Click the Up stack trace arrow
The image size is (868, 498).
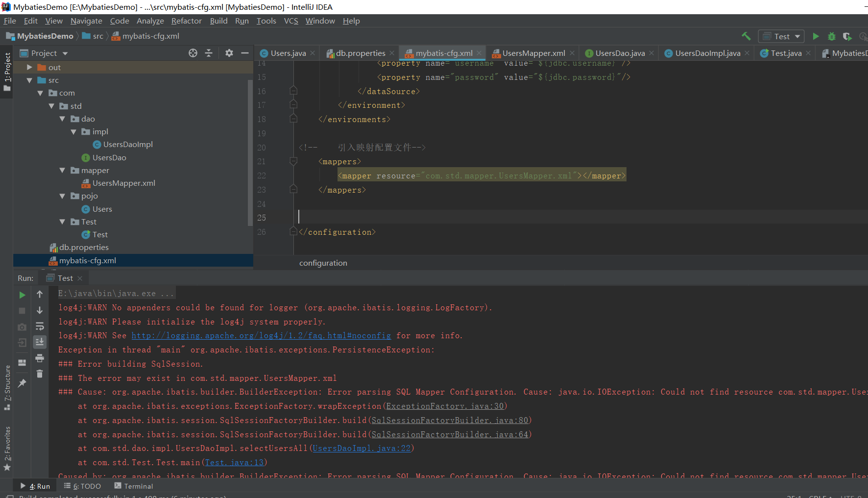pos(40,294)
